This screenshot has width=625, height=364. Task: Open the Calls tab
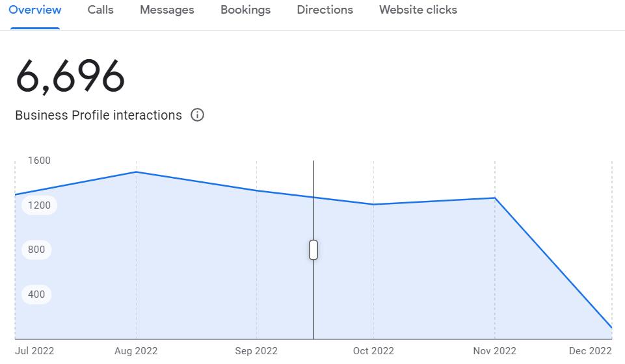[100, 10]
